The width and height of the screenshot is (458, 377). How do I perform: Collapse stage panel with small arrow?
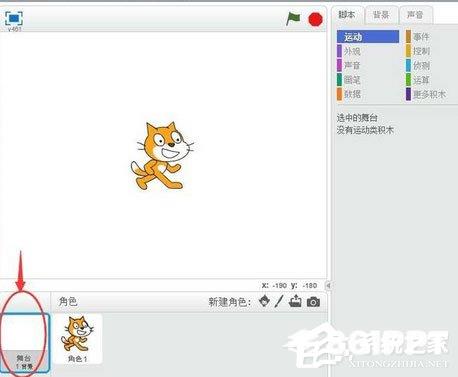point(328,285)
